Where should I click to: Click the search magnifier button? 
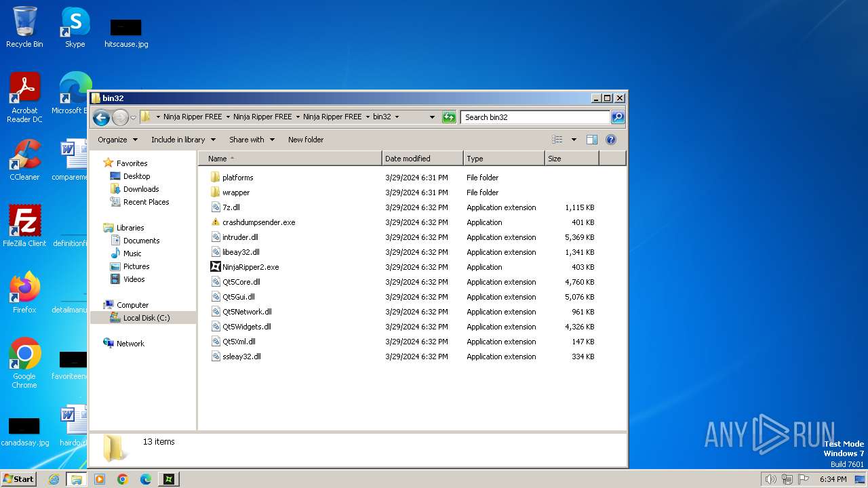[617, 117]
